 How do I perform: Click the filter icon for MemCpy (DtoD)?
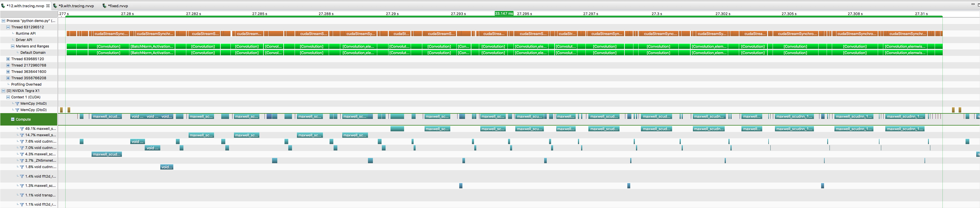(x=17, y=110)
